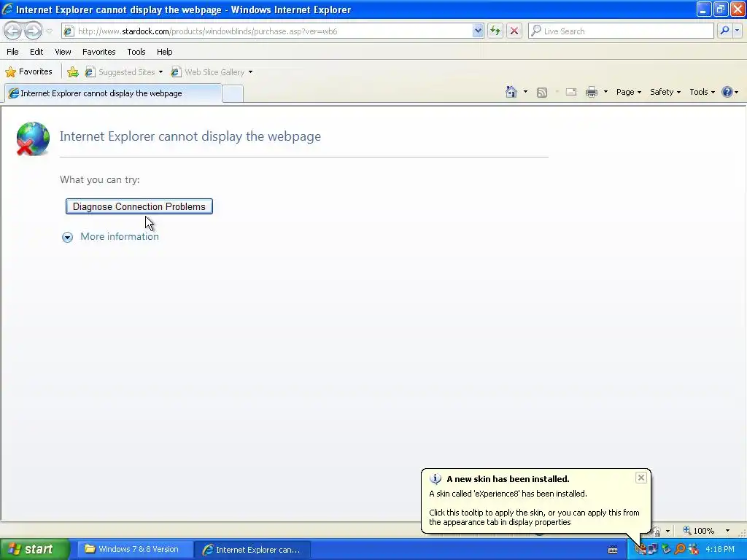Click the balloon info icon

(435, 479)
